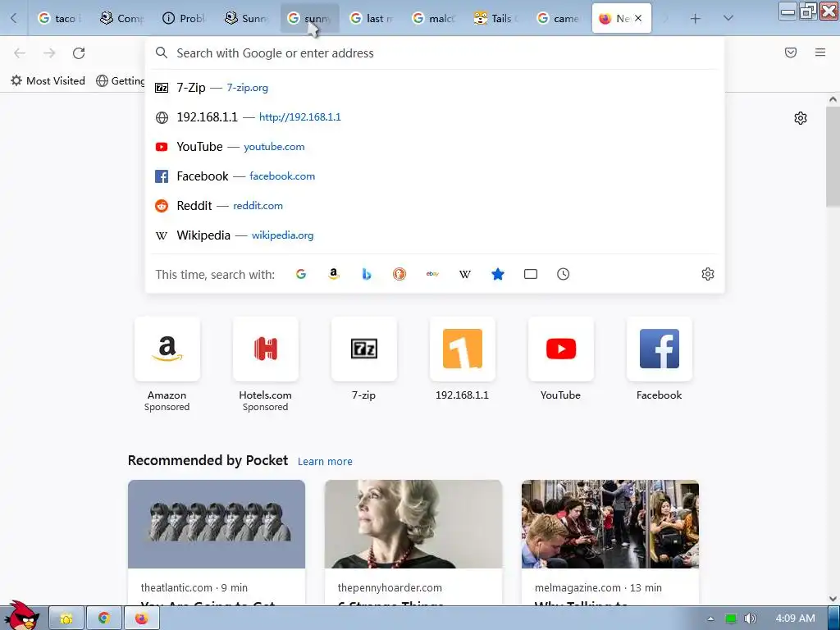Search this time with Google icon

point(301,274)
